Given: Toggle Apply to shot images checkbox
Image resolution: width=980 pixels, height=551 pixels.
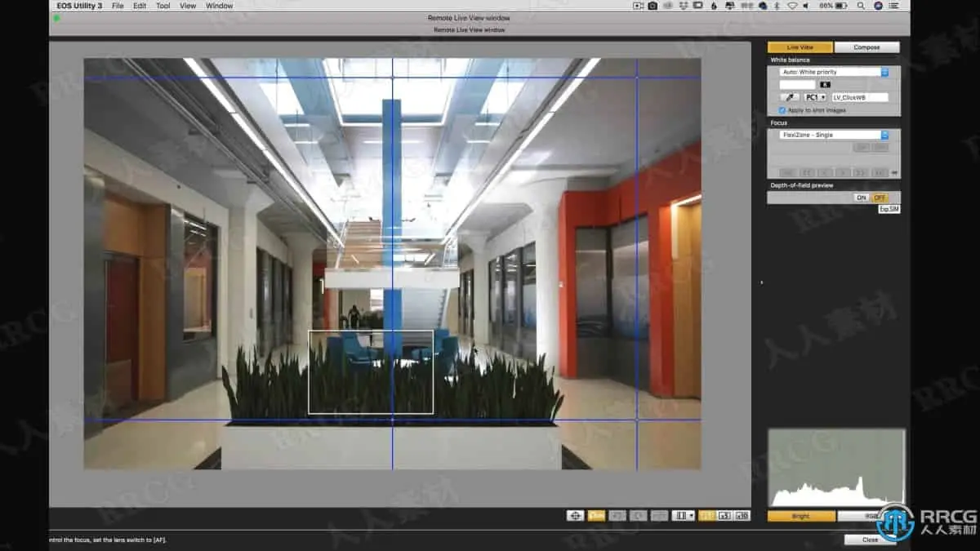Looking at the screenshot, I should click(x=782, y=110).
